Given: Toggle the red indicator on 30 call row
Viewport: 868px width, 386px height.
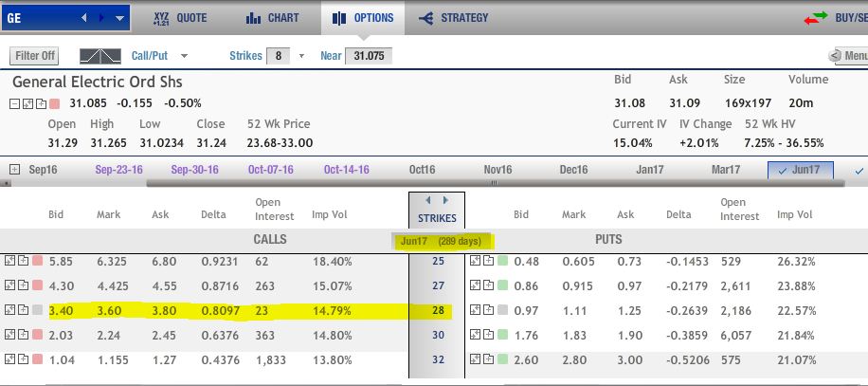Looking at the screenshot, I should tap(38, 335).
